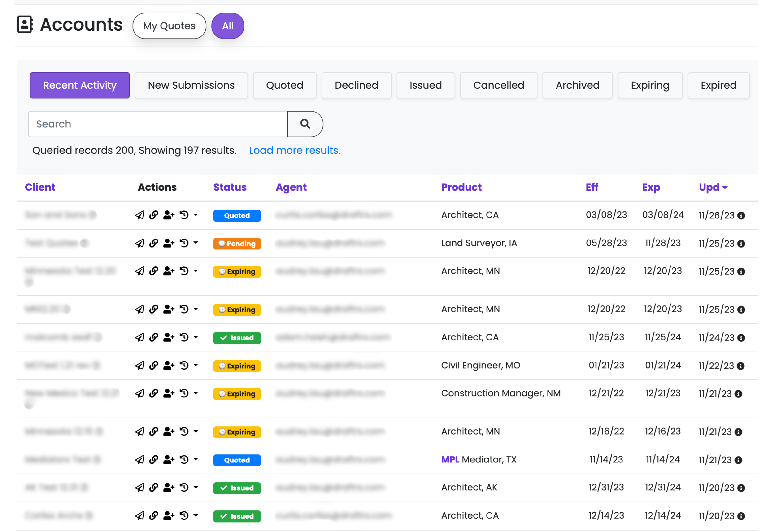Click inside the Search input field

pyautogui.click(x=133, y=124)
